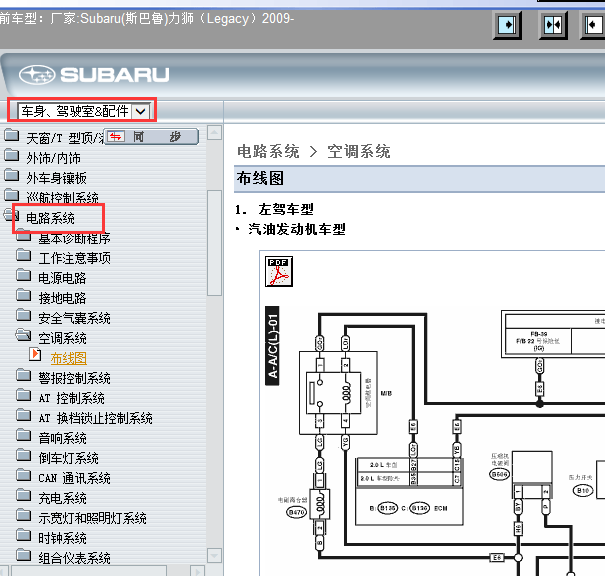Open the 时钟系统 folder

62,539
